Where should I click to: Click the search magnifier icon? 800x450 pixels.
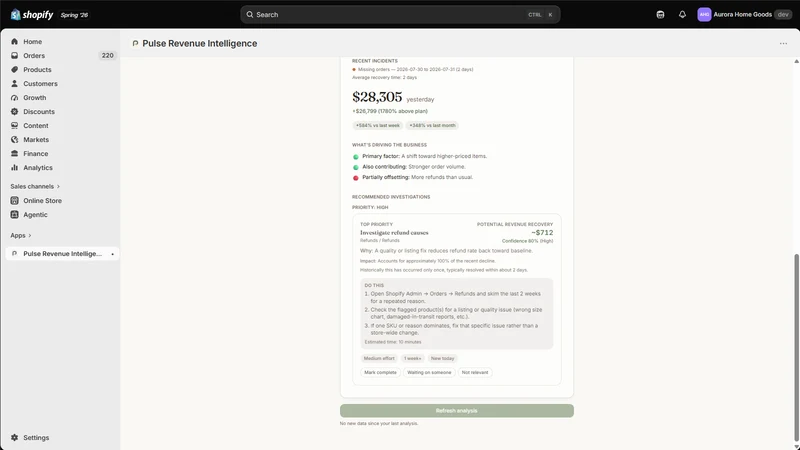[x=250, y=14]
